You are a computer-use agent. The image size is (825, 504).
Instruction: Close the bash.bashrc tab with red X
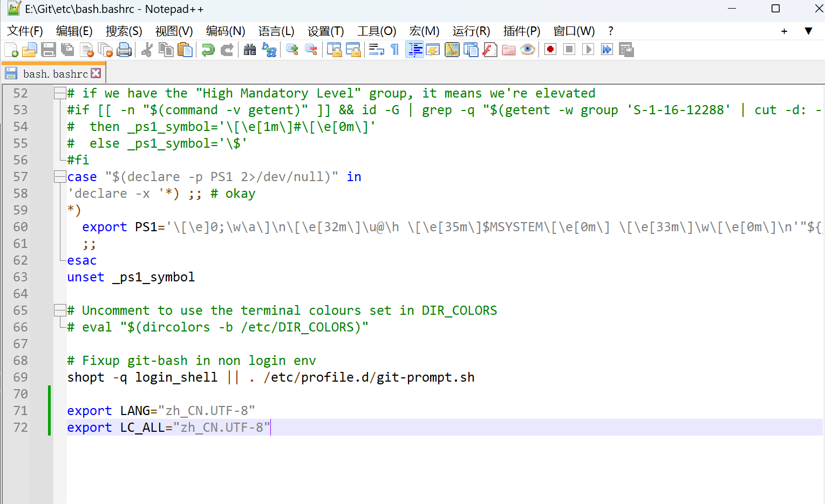click(96, 73)
